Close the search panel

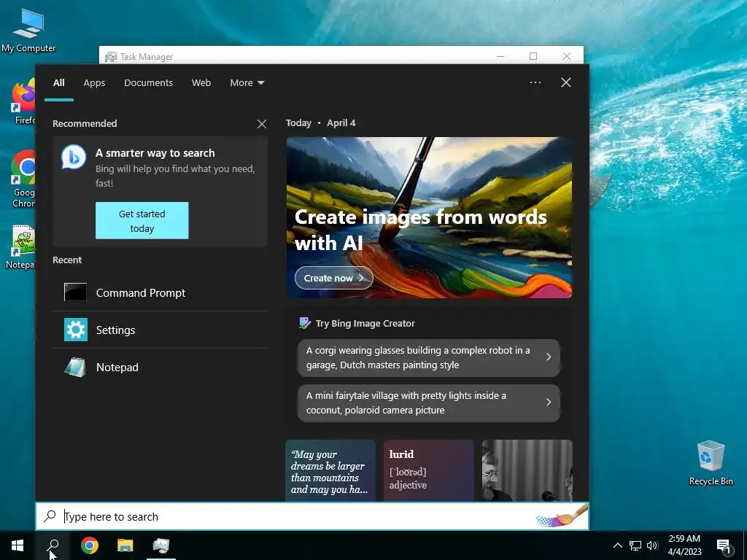coord(566,82)
